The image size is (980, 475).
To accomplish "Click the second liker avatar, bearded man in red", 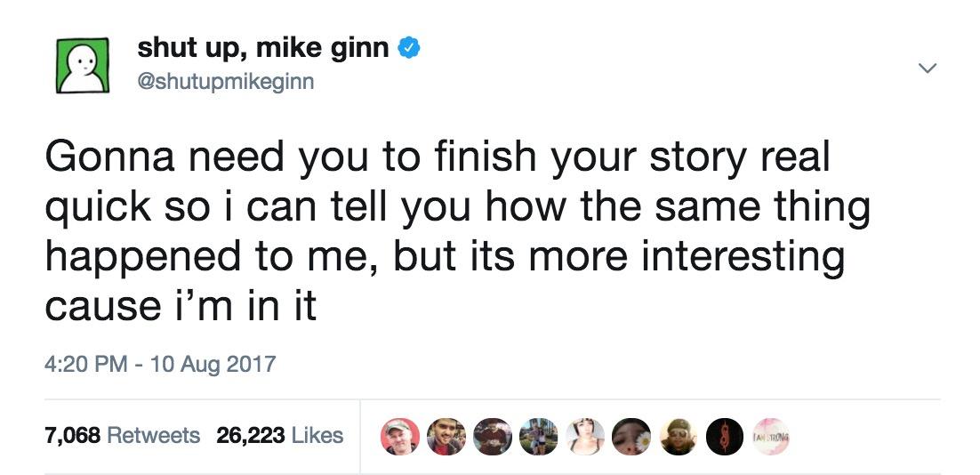I will point(442,436).
